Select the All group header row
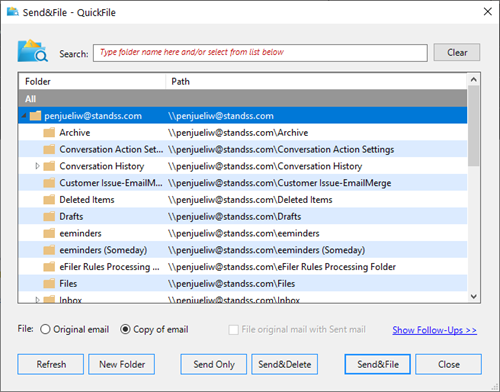This screenshot has height=392, width=500. (243, 99)
